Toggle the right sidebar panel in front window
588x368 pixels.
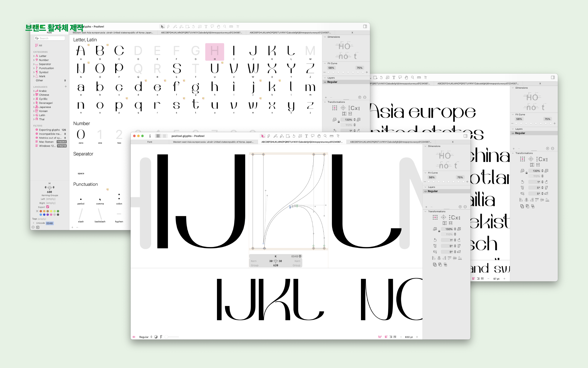point(465,136)
